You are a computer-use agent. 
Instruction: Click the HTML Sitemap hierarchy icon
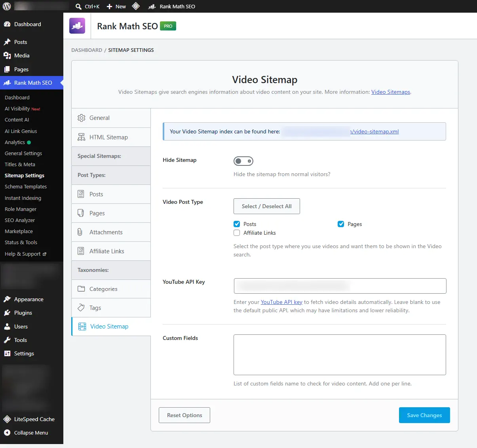coord(82,137)
